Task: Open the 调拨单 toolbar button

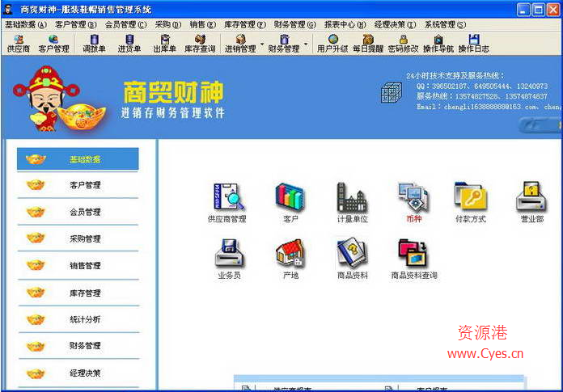Action: pyautogui.click(x=94, y=44)
